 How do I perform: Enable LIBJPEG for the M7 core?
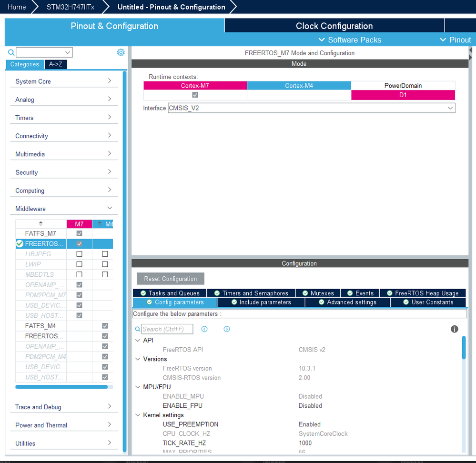[x=79, y=254]
